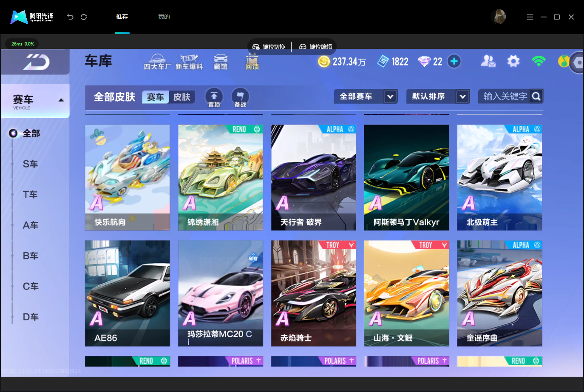Select the 快乐航向 car card
Viewport: 584px width, 392px height.
pyautogui.click(x=128, y=178)
